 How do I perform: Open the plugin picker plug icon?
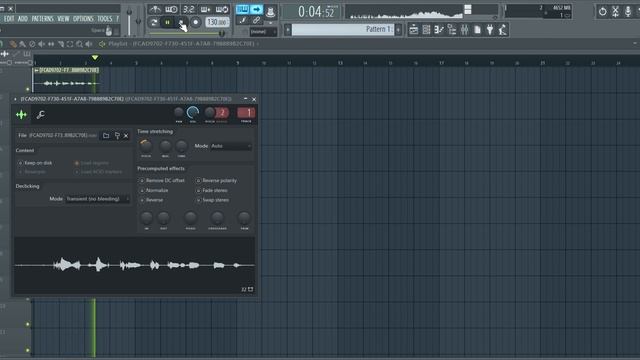(x=490, y=29)
